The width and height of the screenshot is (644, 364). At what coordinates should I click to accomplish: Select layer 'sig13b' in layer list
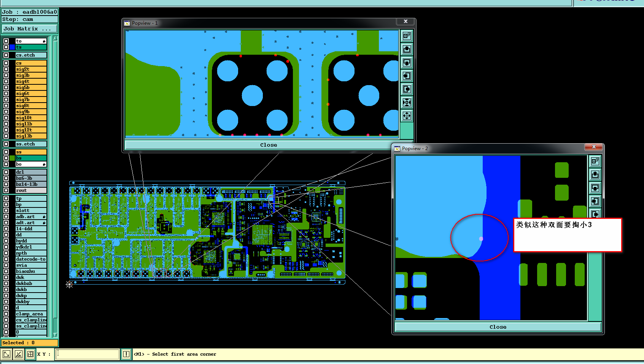[31, 136]
